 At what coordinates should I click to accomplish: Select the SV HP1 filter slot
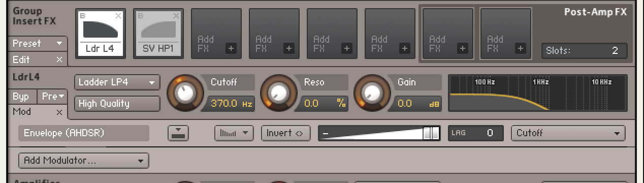click(158, 33)
